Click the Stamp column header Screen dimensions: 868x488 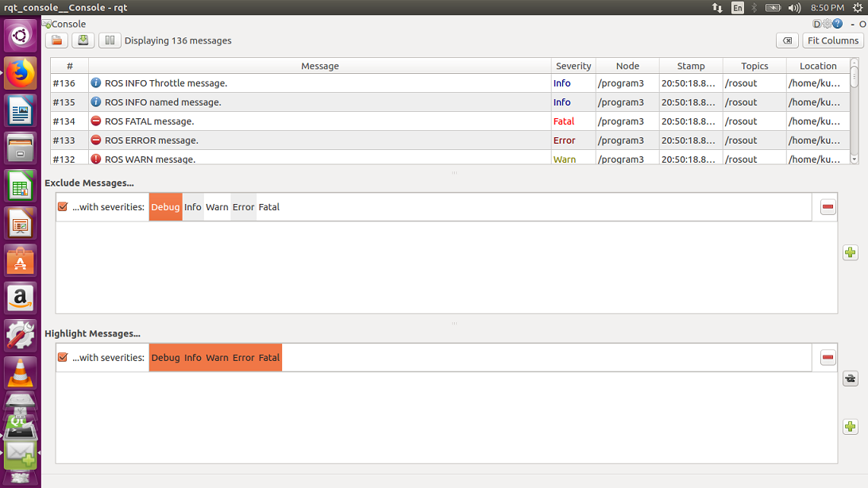[690, 66]
